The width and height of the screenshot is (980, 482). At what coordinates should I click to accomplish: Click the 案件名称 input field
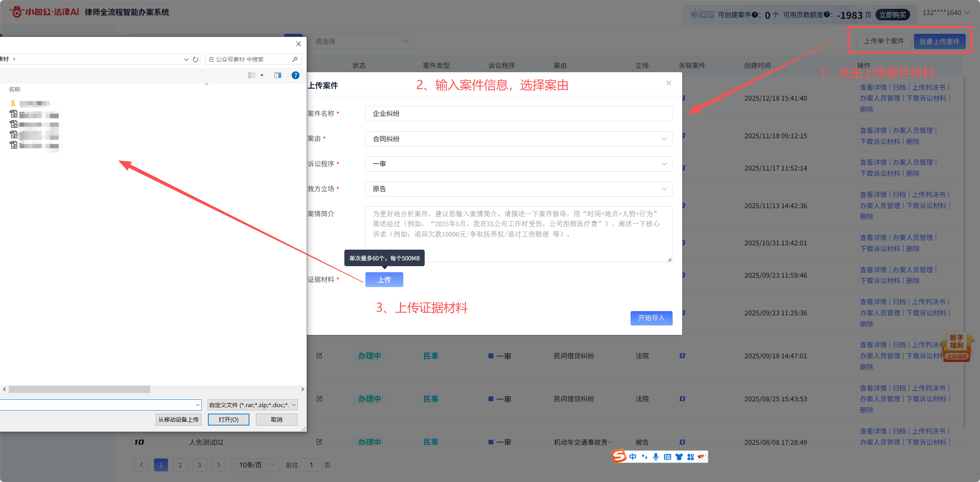[x=518, y=114]
